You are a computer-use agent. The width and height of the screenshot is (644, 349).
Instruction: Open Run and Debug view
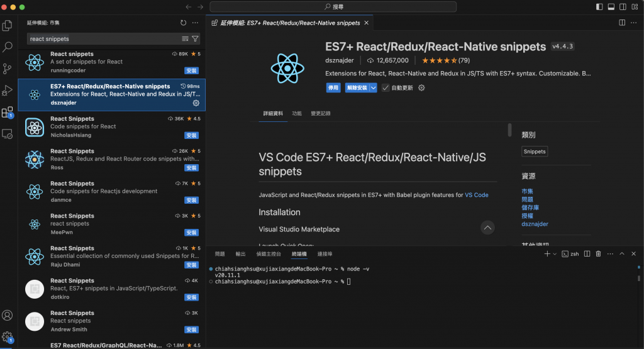click(8, 91)
